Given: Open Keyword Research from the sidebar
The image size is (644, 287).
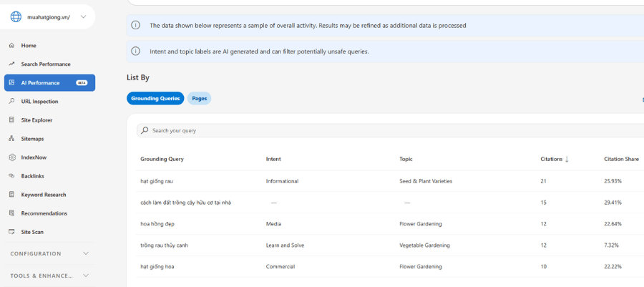Looking at the screenshot, I should point(44,195).
